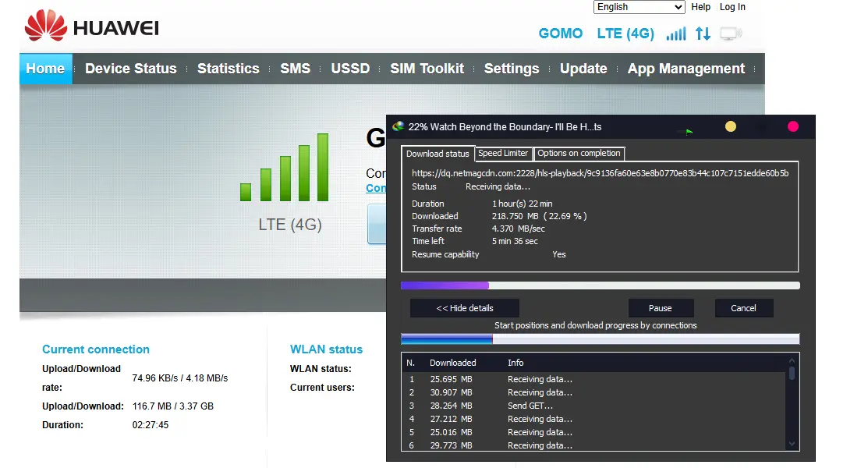Image resolution: width=868 pixels, height=468 pixels.
Task: Select connection row 5 with 25.016 MB
Action: tap(595, 433)
